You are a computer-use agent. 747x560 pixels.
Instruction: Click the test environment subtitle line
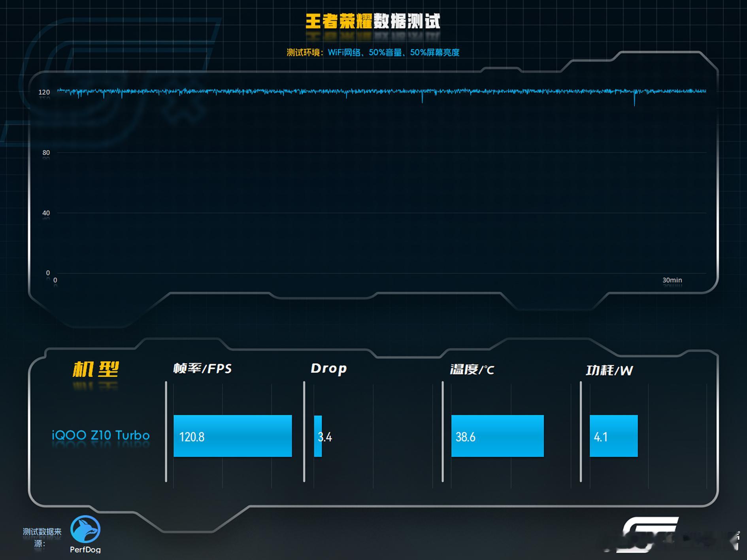[x=373, y=53]
